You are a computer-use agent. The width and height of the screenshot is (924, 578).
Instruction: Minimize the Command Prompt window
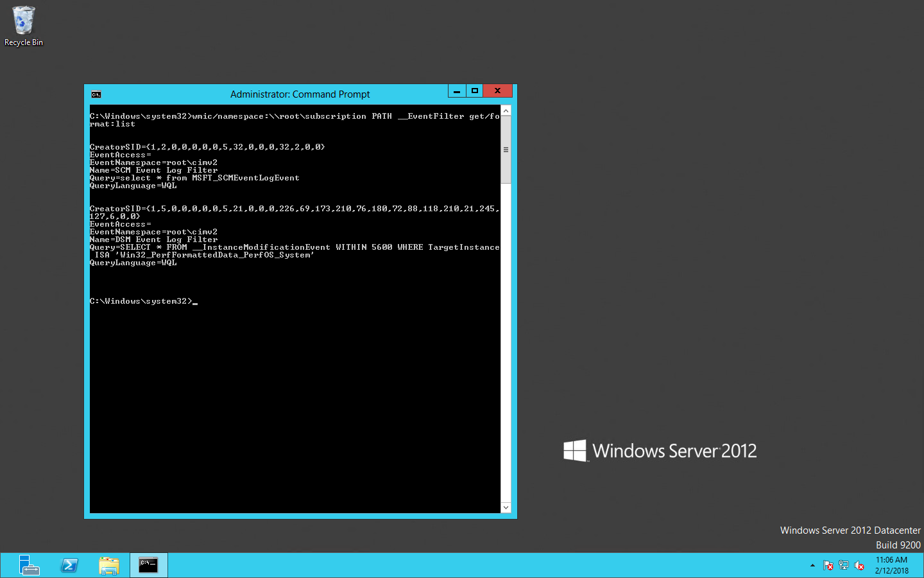(456, 91)
